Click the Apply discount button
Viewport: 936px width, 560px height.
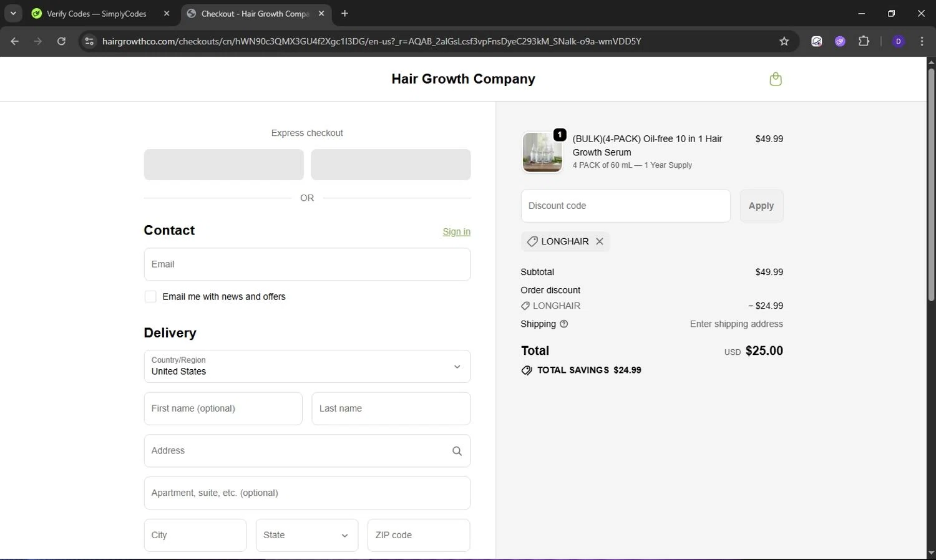click(x=761, y=206)
